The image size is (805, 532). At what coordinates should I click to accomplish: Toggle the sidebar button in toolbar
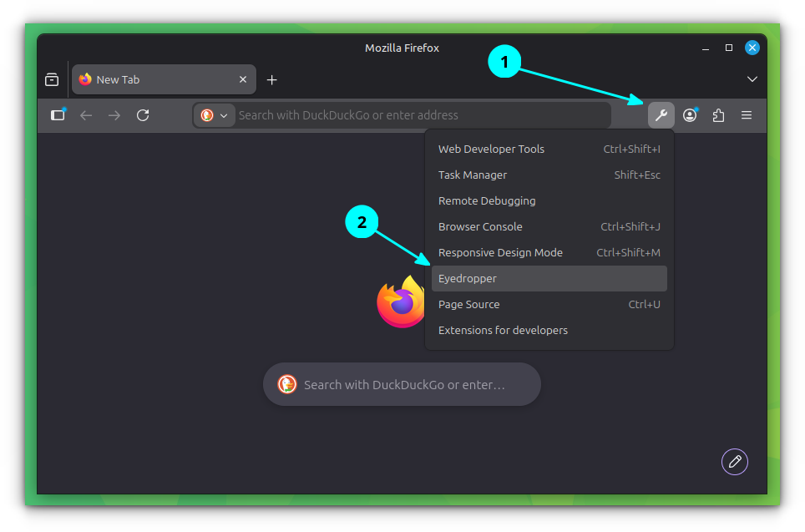pos(58,114)
